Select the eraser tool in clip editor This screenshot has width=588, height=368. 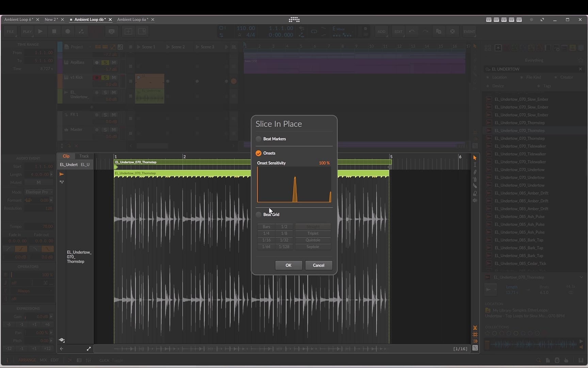coord(475,193)
